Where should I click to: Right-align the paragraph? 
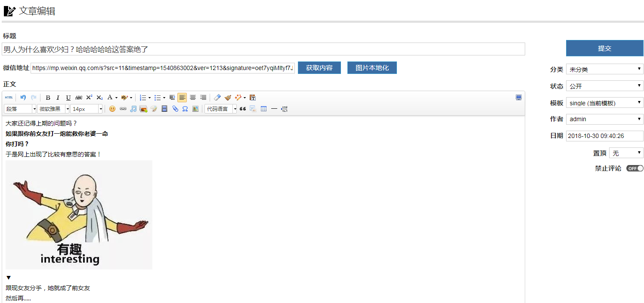pos(203,98)
